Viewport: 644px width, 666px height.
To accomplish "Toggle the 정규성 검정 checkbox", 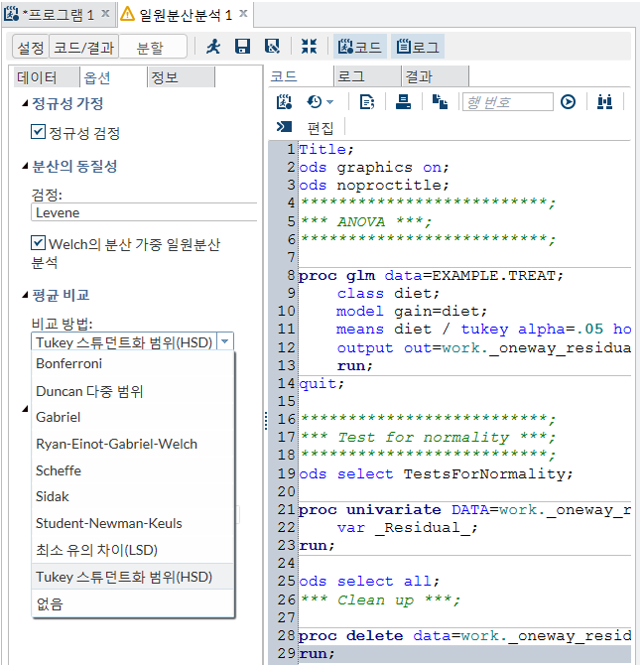I will 38,132.
